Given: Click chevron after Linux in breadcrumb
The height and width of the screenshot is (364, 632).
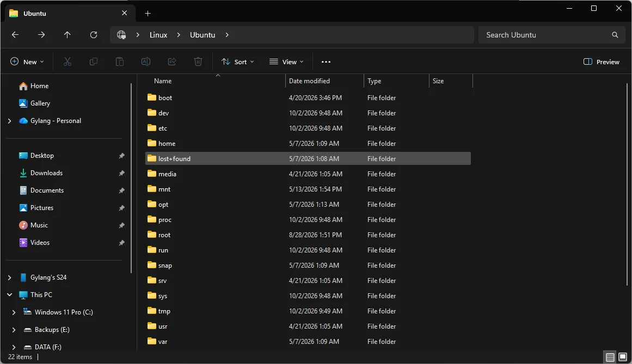Looking at the screenshot, I should tap(179, 35).
